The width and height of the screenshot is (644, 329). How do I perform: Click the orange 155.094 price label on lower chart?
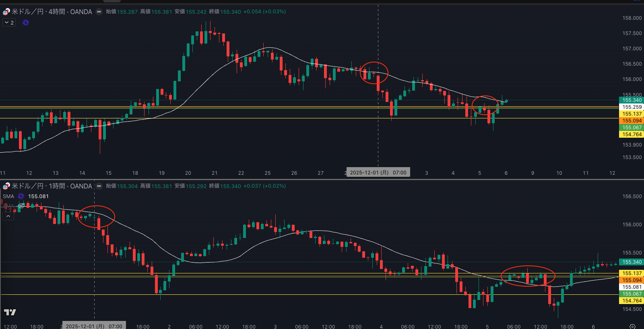[632, 280]
